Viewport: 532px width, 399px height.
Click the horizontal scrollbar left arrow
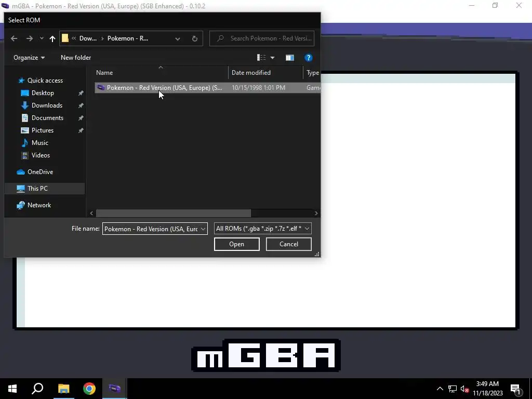pyautogui.click(x=91, y=213)
